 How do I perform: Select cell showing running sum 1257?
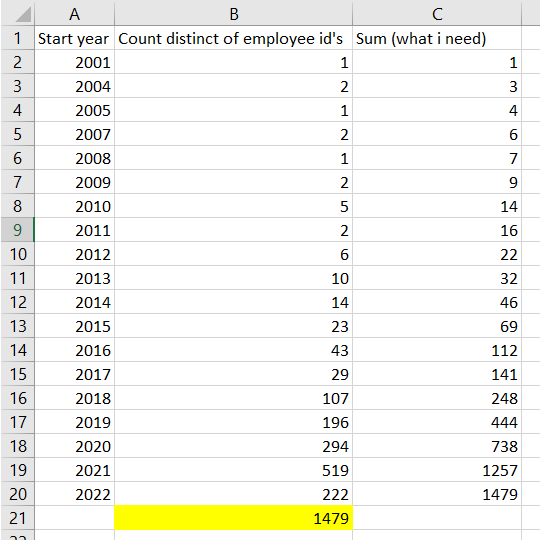pos(437,470)
